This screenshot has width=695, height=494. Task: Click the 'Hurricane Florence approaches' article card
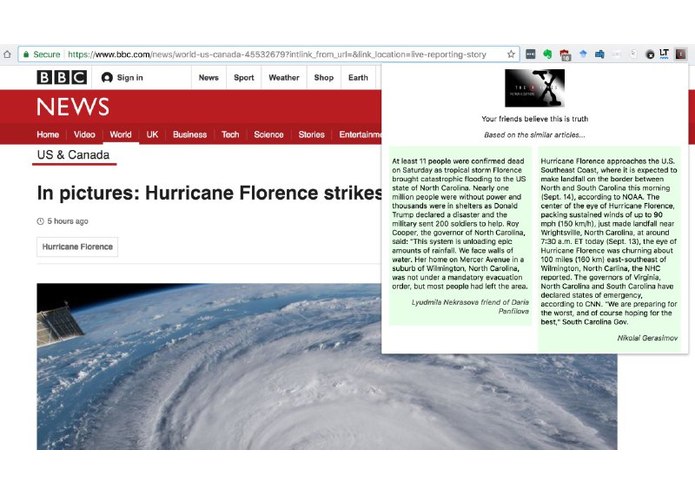click(609, 249)
